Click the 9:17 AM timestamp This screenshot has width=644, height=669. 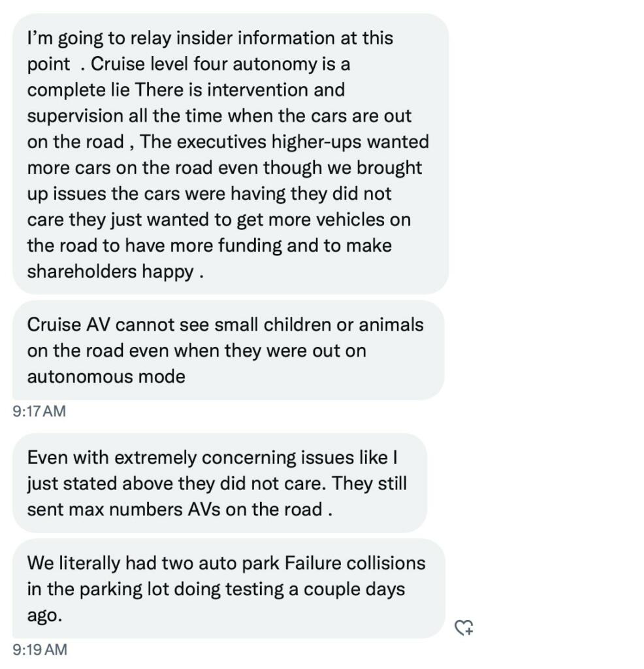pos(39,412)
